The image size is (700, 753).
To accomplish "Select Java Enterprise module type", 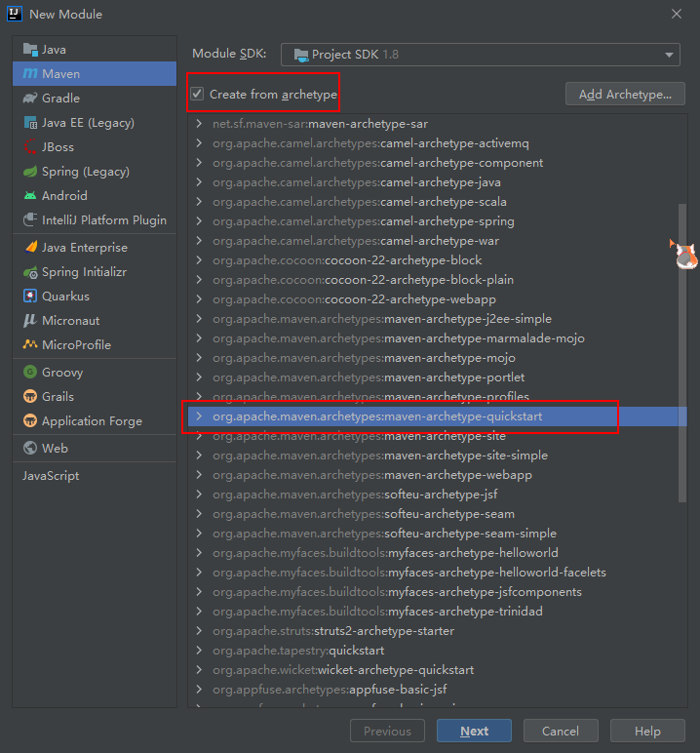I will [95, 248].
